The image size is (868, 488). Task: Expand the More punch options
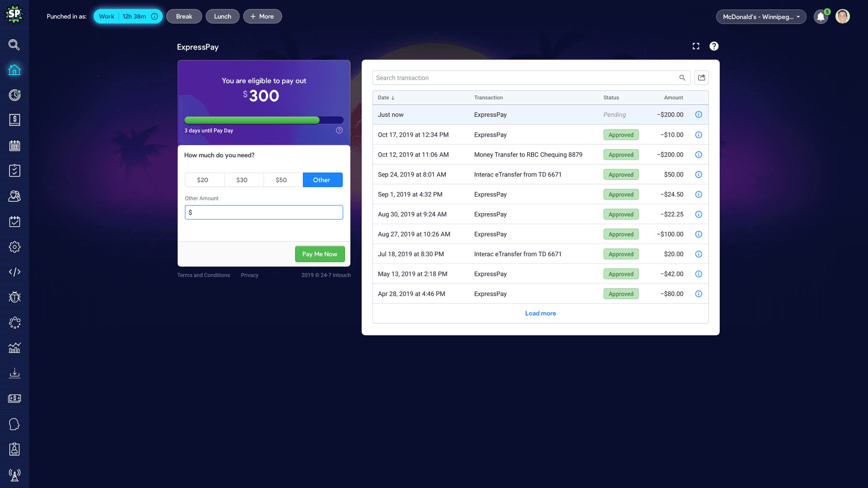pyautogui.click(x=262, y=17)
